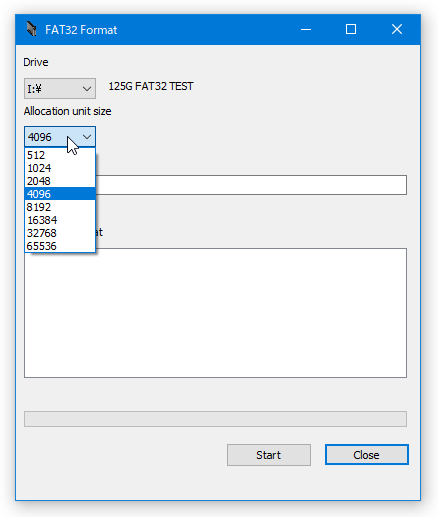Maximize the FAT32 Format window
Screen dimensions: 438x517
pos(351,29)
